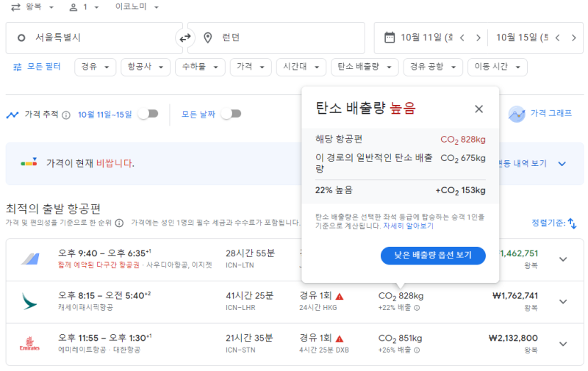Click the Saudia airline logo

[30, 259]
